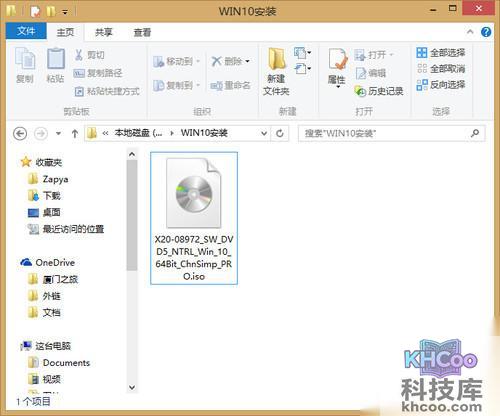Click the navigation pane scrollbar thumb
500x416 pixels.
[132, 215]
